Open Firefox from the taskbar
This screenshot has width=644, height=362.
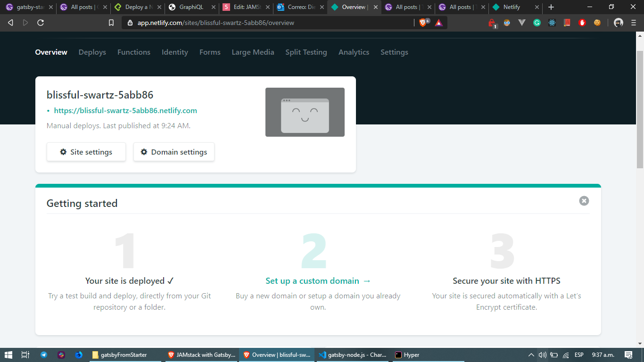point(79,355)
